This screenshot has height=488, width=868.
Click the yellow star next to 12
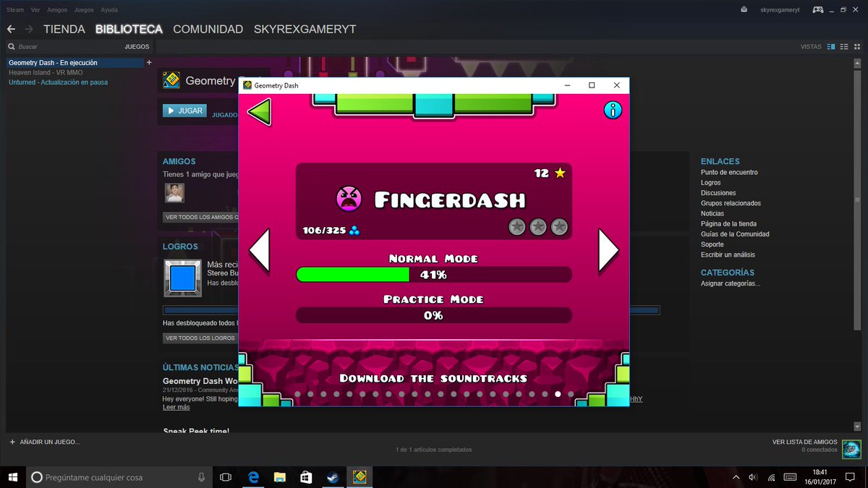coord(560,173)
